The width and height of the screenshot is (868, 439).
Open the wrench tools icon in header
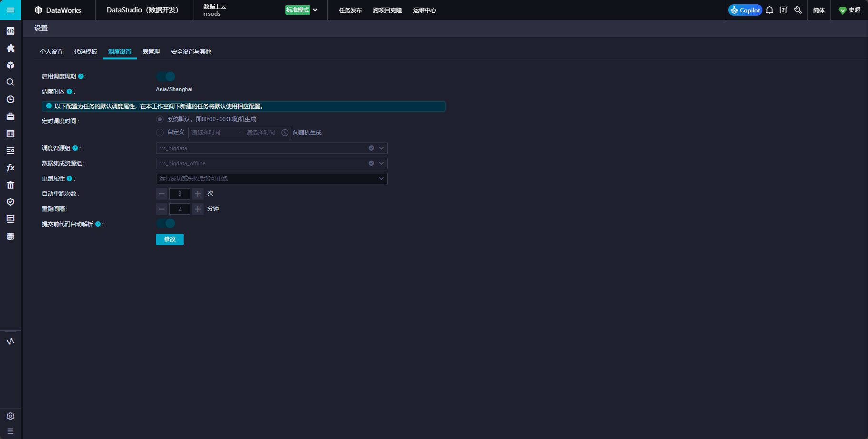point(798,10)
